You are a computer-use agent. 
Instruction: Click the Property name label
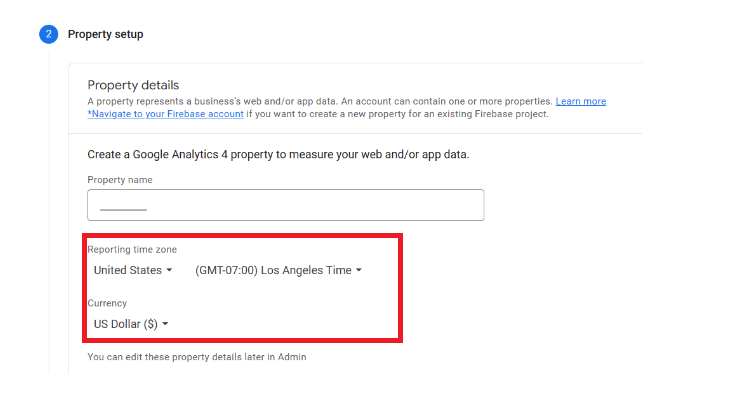(x=120, y=180)
